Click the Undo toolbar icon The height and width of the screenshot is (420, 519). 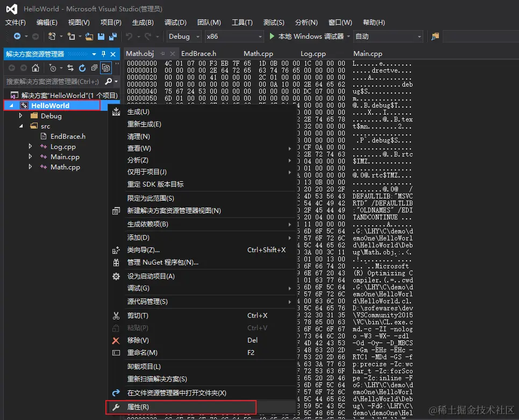[x=129, y=37]
